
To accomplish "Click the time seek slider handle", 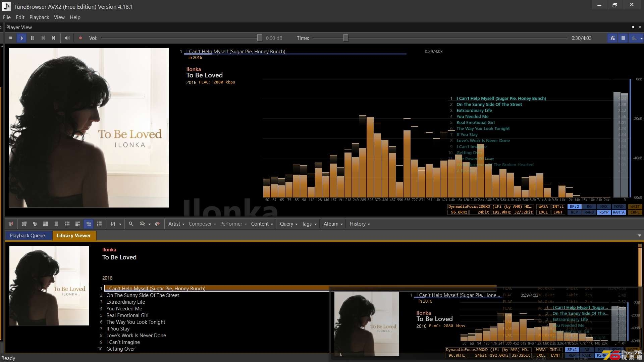I will (x=345, y=38).
